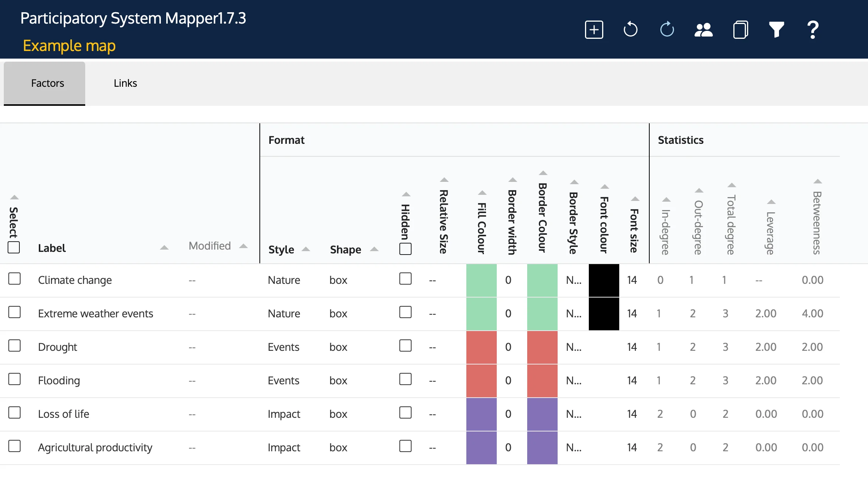This screenshot has height=484, width=868.
Task: Switch to the Links tab
Action: point(126,83)
